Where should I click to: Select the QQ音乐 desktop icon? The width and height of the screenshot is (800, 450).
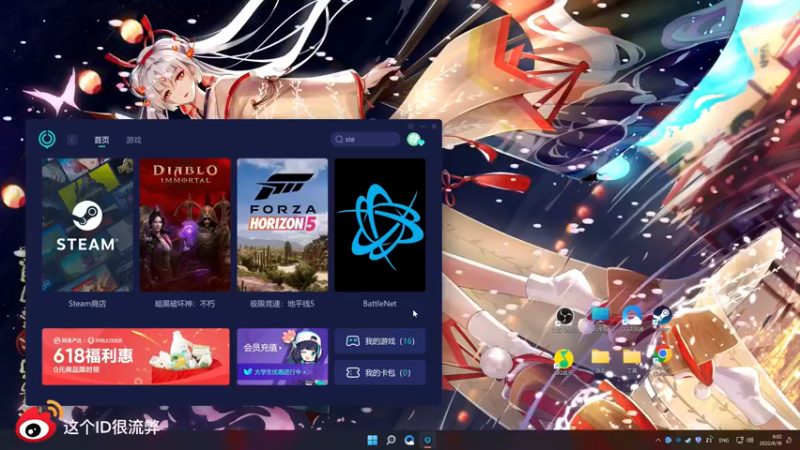pyautogui.click(x=564, y=361)
